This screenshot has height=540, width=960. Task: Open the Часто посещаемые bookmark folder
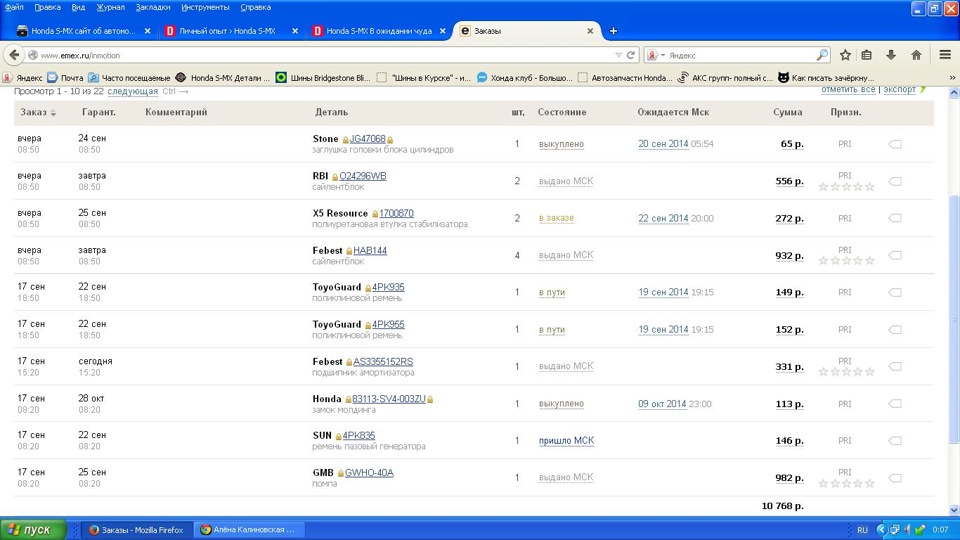tap(129, 78)
